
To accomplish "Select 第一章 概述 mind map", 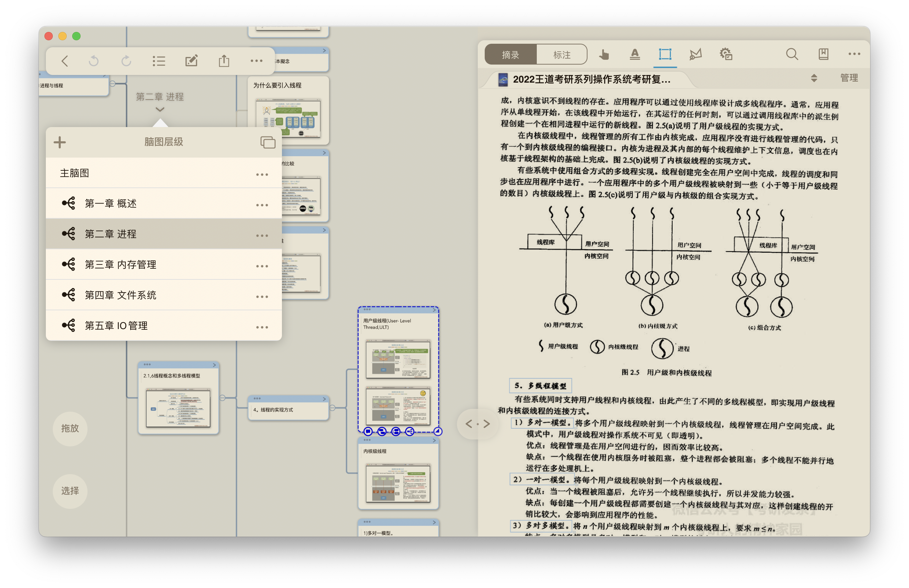I will click(111, 203).
